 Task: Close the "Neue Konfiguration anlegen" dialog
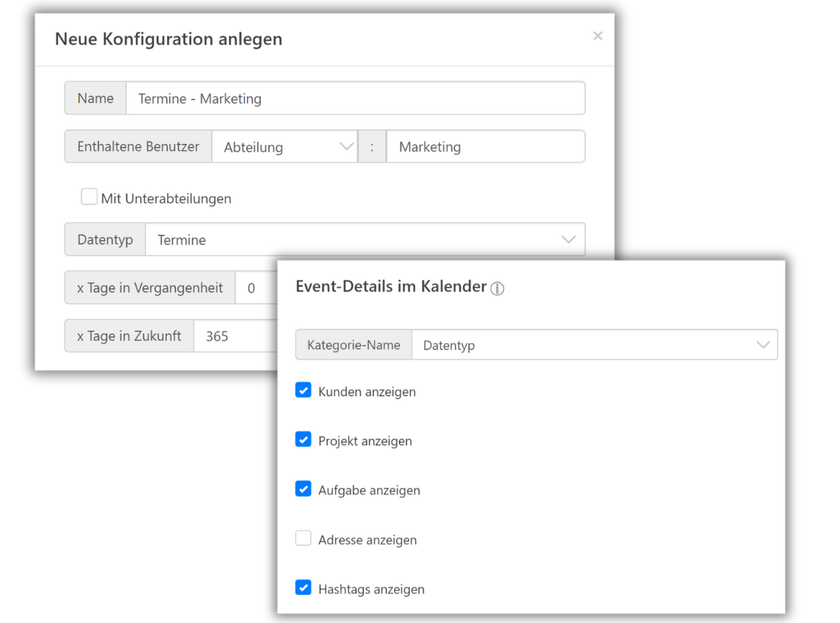pos(597,36)
